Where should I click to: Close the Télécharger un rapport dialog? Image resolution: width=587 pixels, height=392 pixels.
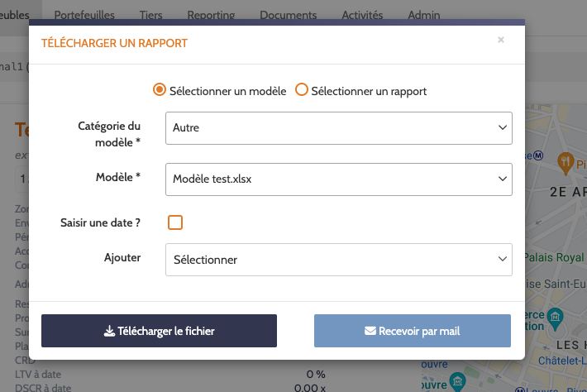click(x=500, y=40)
